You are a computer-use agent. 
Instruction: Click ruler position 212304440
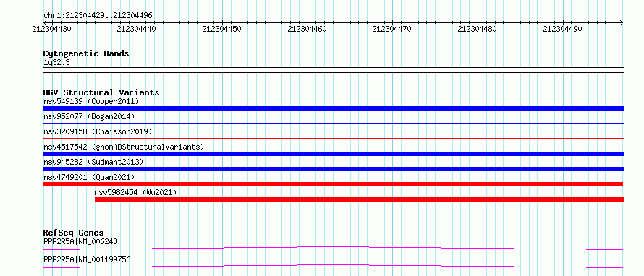point(136,29)
